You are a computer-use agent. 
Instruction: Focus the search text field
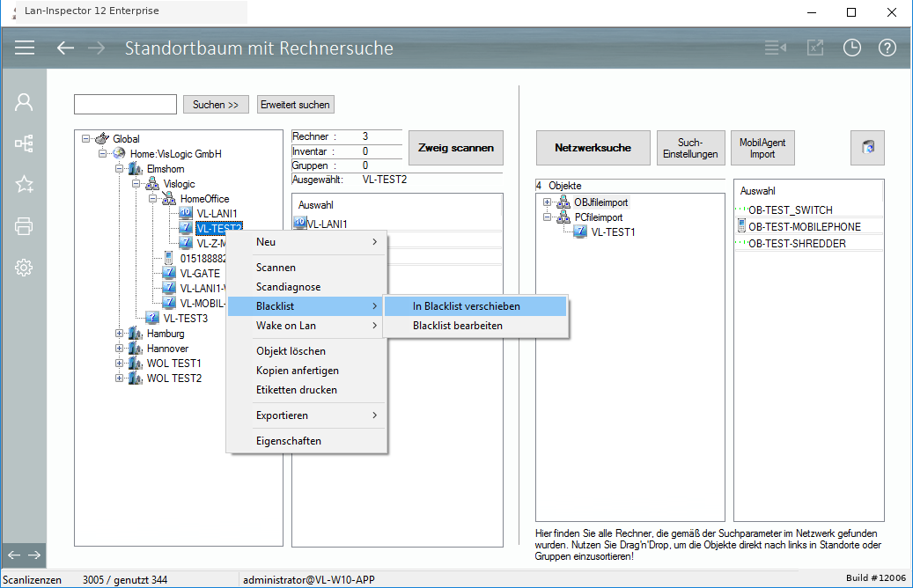125,104
